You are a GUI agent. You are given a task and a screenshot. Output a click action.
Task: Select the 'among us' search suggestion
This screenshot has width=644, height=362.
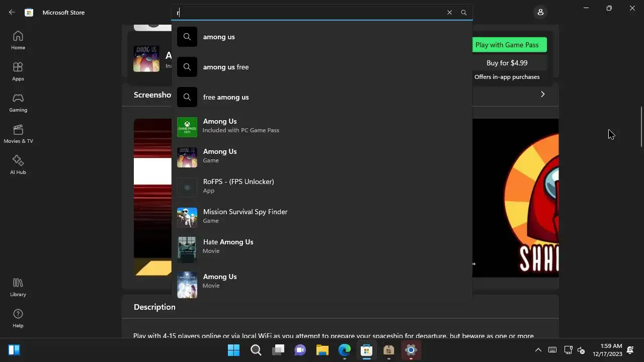pyautogui.click(x=322, y=37)
